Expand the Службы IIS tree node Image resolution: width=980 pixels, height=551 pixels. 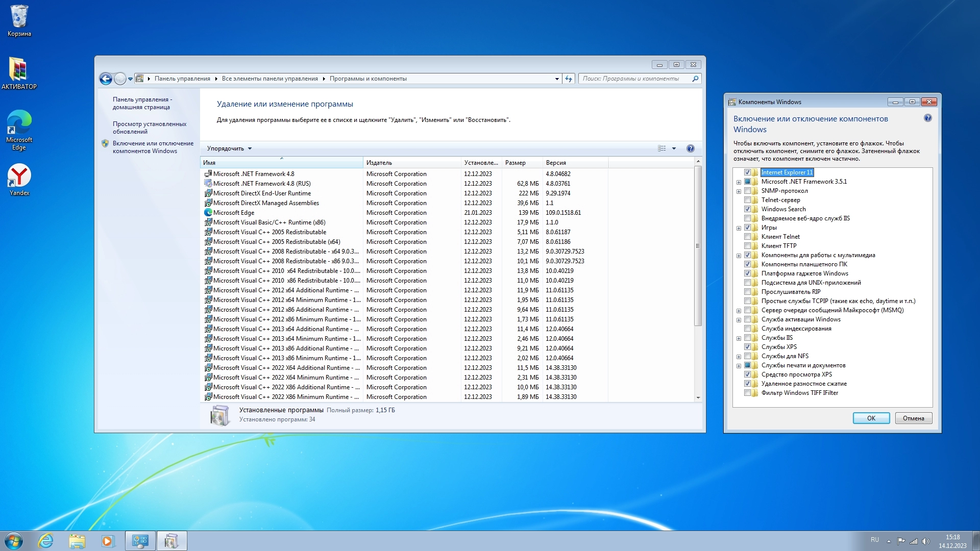739,338
